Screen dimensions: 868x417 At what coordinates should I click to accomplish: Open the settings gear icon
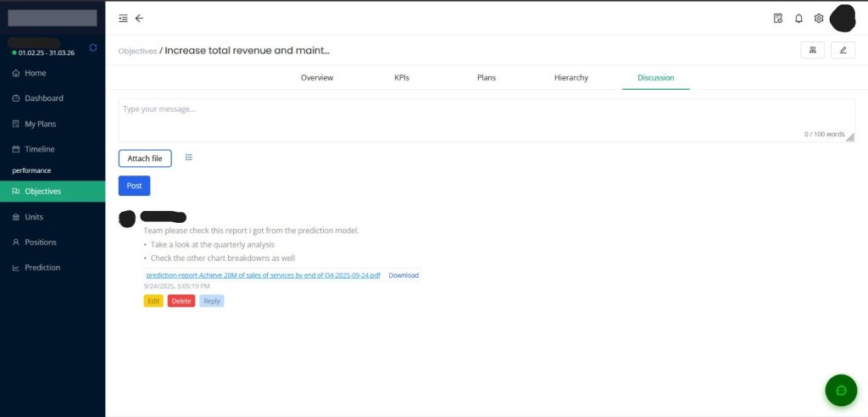[819, 18]
